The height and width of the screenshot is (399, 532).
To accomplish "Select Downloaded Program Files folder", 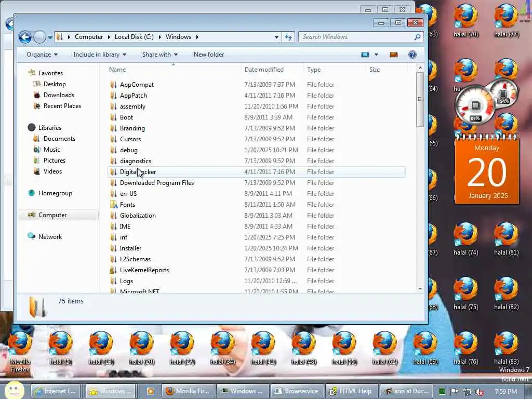I will [x=157, y=183].
